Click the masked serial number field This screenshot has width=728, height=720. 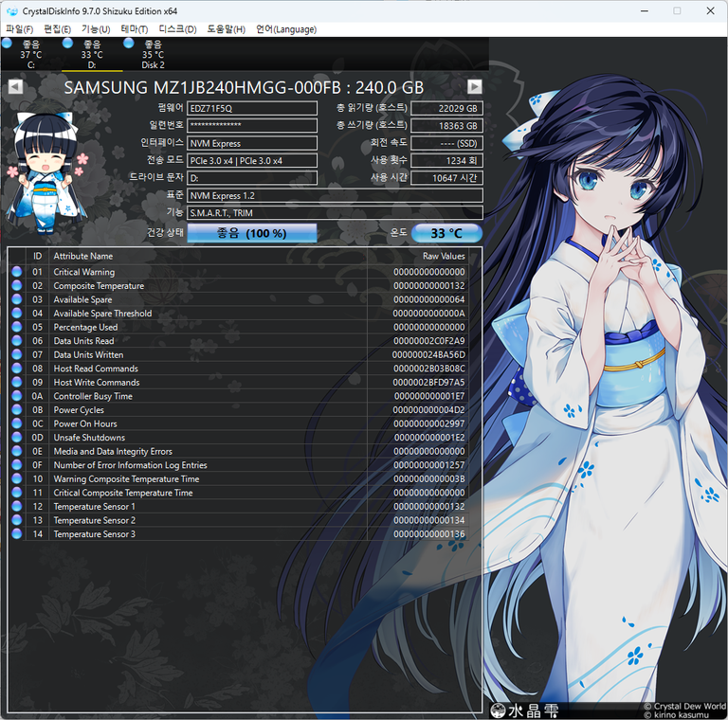[x=252, y=126]
